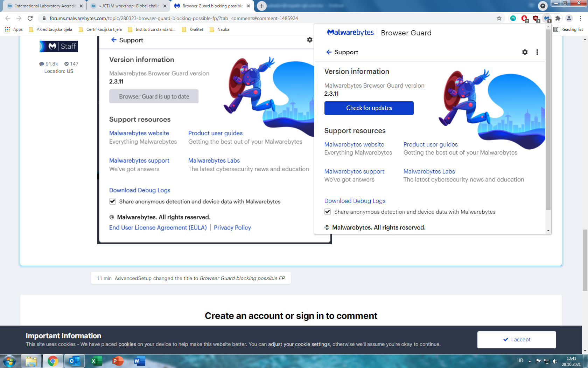Close the International Laboratory Accredit tab
The width and height of the screenshot is (588, 368).
[x=81, y=6]
